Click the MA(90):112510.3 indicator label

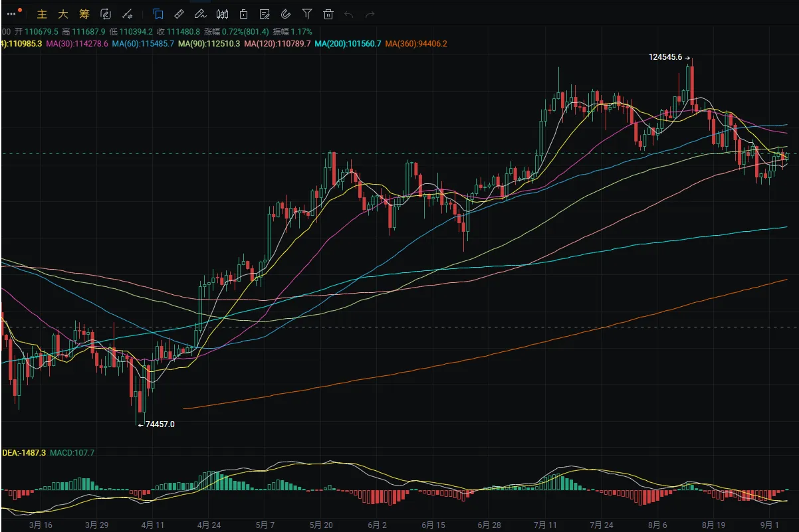(209, 44)
